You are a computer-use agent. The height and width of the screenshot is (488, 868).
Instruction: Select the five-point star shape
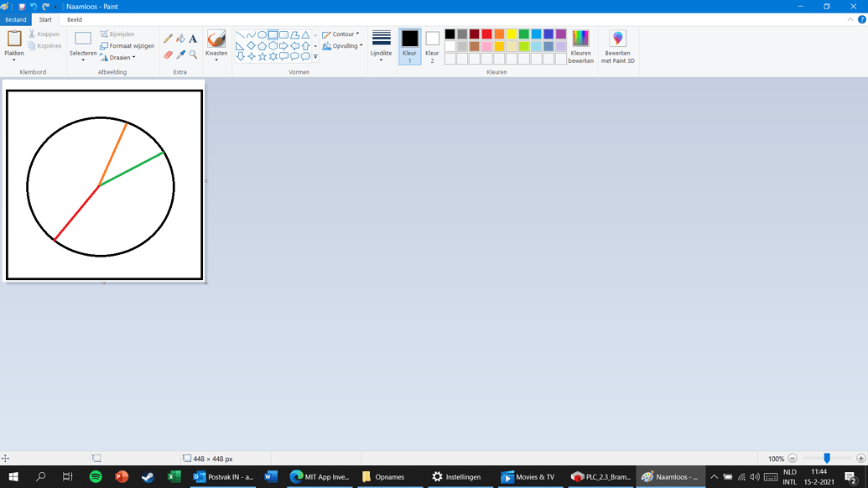pyautogui.click(x=262, y=57)
